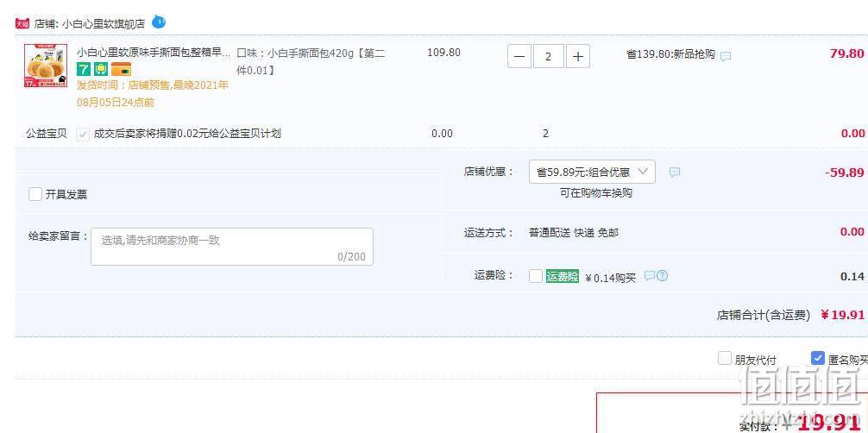Click the 成交后卖家将捐赠0.02元 donation text

coord(187,134)
